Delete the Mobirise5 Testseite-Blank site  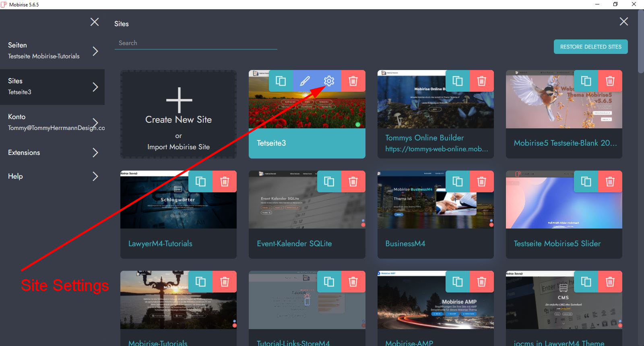(610, 81)
